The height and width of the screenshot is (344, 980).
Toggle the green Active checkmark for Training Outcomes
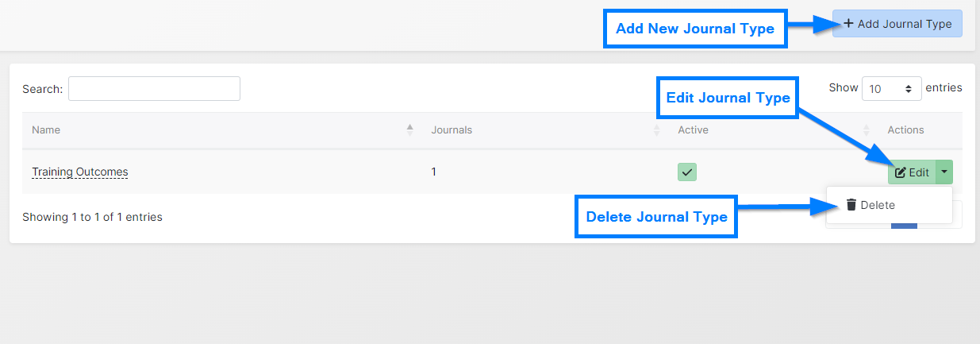pyautogui.click(x=686, y=172)
